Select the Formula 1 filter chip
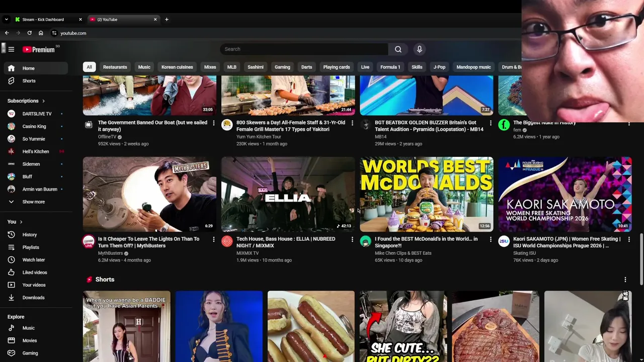The width and height of the screenshot is (644, 362). [390, 67]
